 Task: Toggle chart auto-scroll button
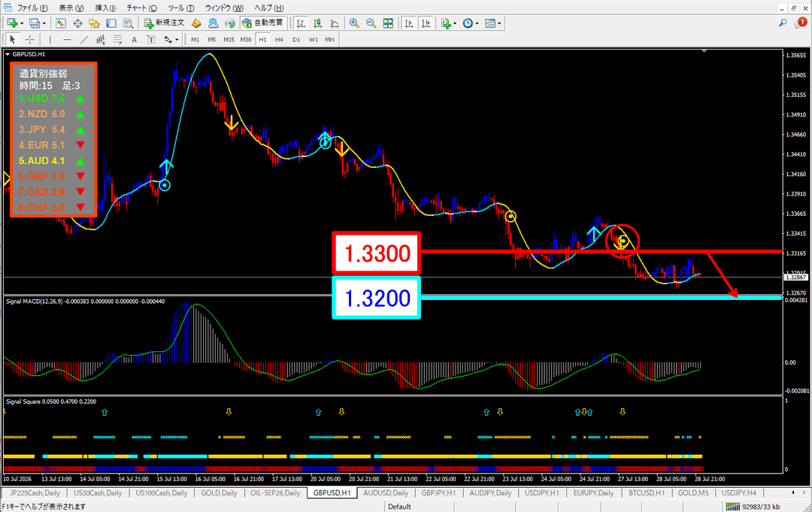(408, 23)
